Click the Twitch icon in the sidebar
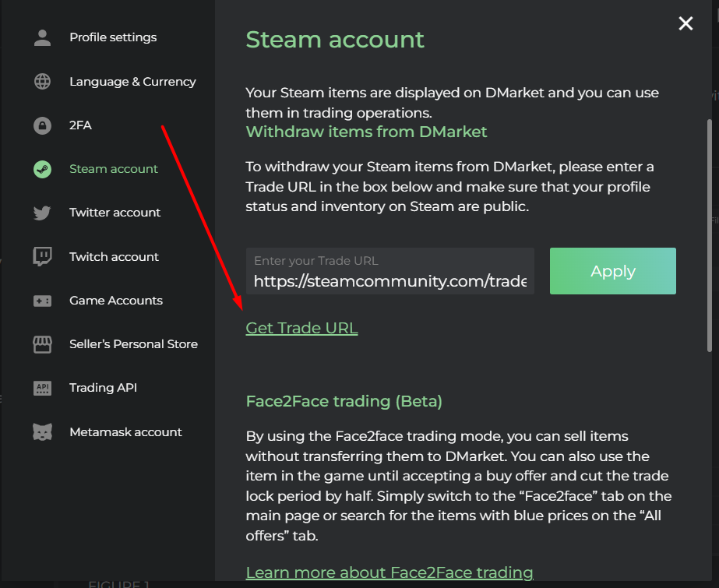The width and height of the screenshot is (719, 588). tap(42, 256)
